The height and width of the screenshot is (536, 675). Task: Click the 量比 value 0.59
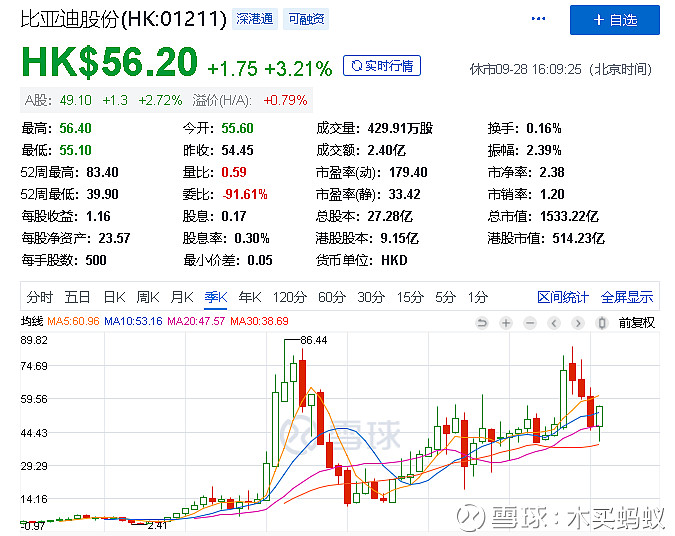234,172
